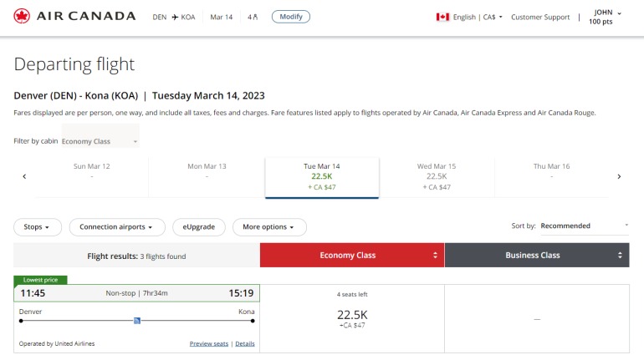Open the Filter by cabin Economy Class dropdown
Image resolution: width=644 pixels, height=355 pixels.
(100, 141)
